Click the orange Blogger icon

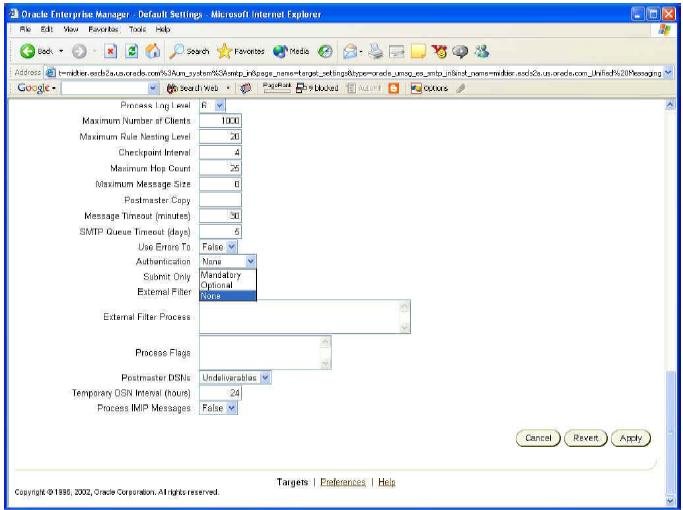[x=393, y=88]
